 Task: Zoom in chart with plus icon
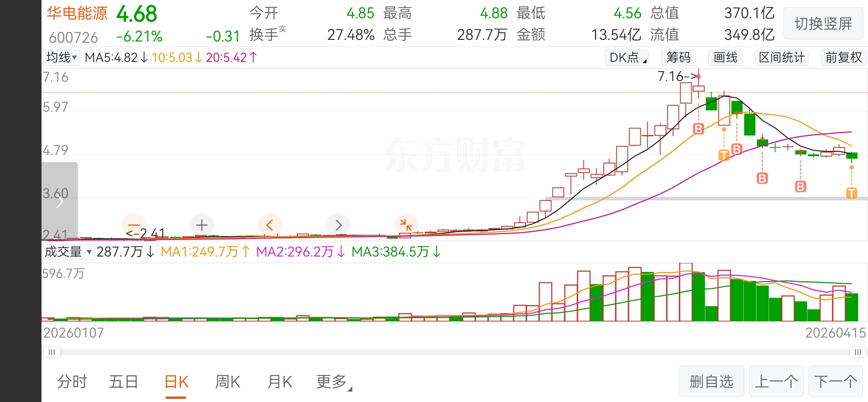[202, 225]
